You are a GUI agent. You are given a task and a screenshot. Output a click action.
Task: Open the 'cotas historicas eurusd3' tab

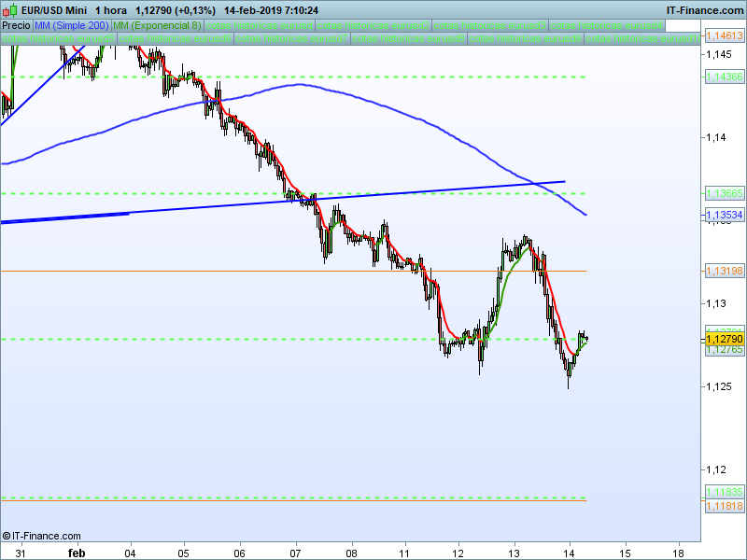(x=490, y=25)
